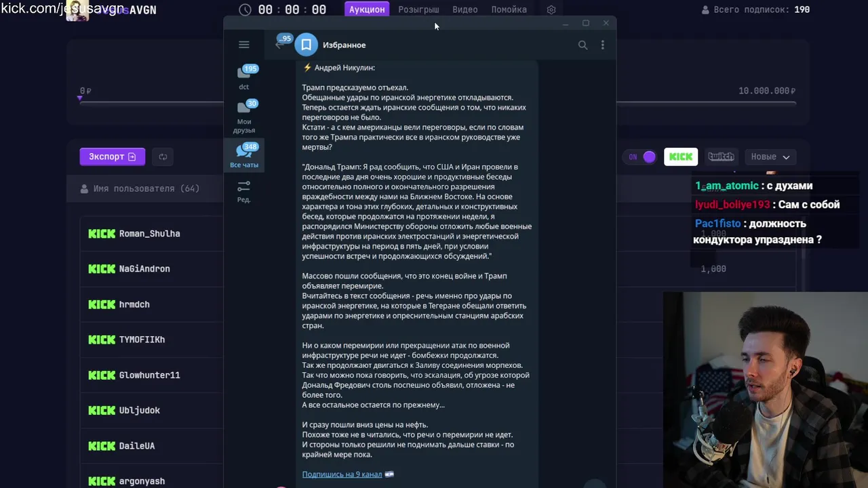
Task: Open the Избранное bookmark avatar
Action: [307, 45]
